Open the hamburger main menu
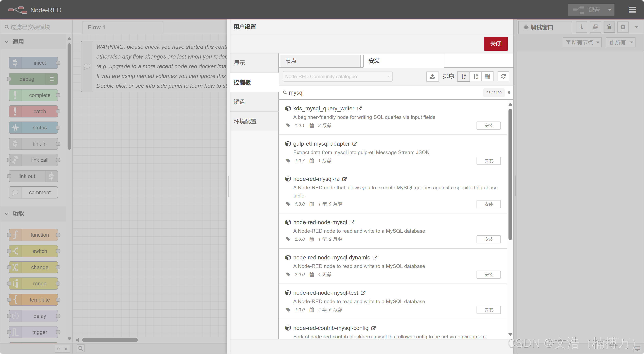This screenshot has width=644, height=354. click(632, 10)
